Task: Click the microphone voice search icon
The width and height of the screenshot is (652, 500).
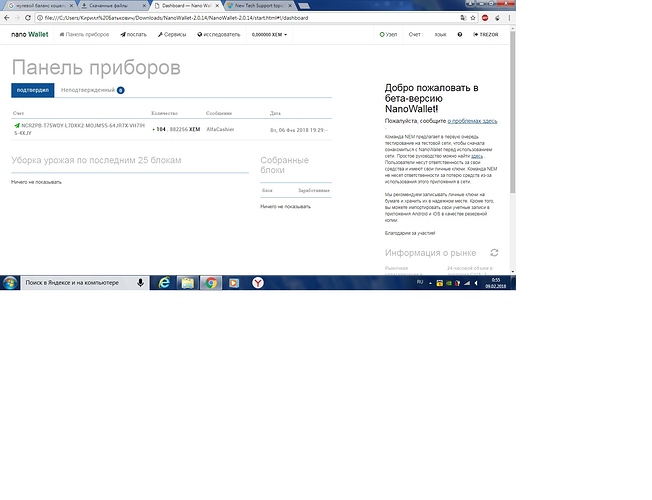Action: coord(141,283)
